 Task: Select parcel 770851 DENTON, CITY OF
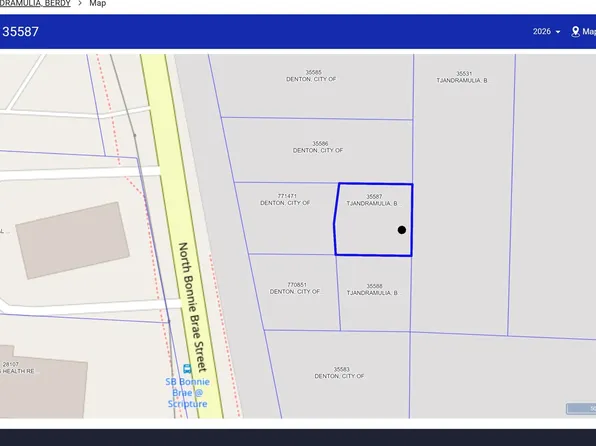295,288
